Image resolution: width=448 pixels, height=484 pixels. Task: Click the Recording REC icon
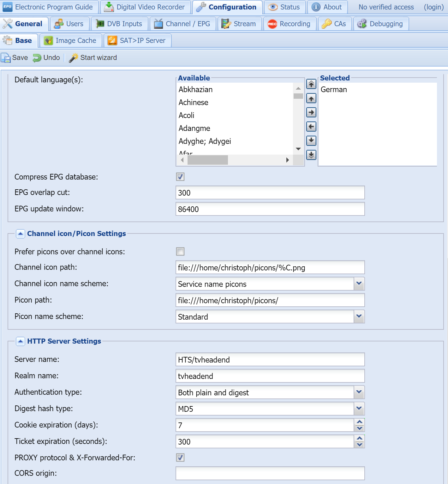tap(272, 24)
